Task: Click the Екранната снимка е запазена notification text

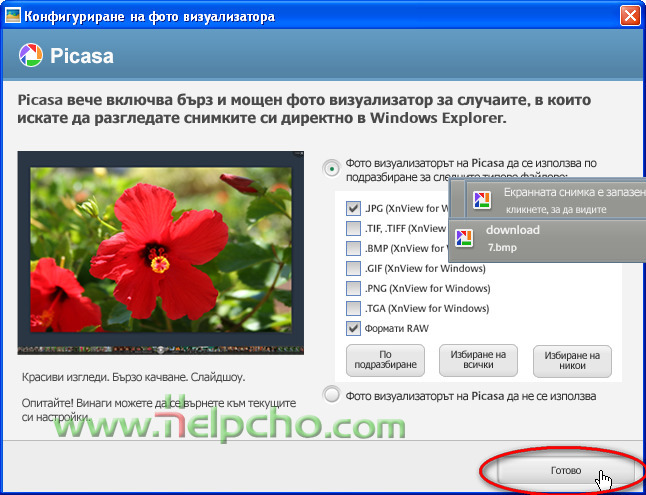Action: click(575, 192)
